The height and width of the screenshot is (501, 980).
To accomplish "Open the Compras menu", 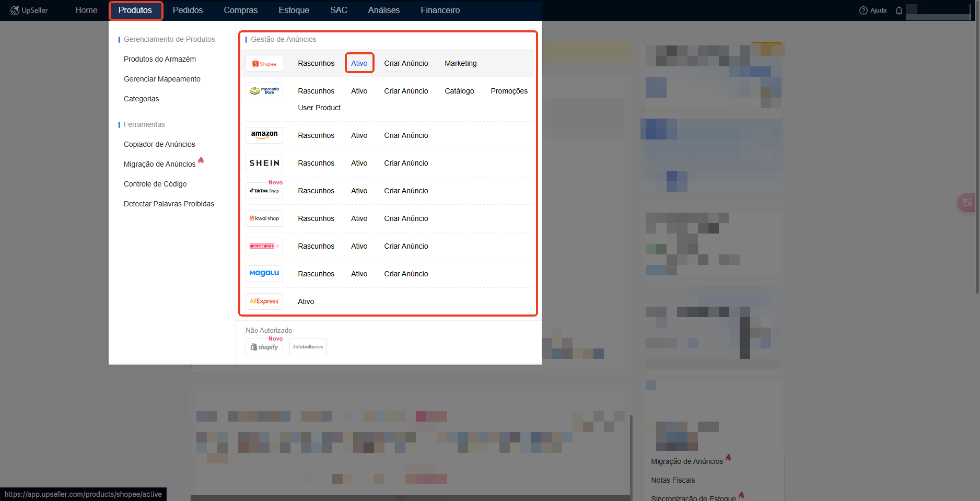I will (241, 10).
